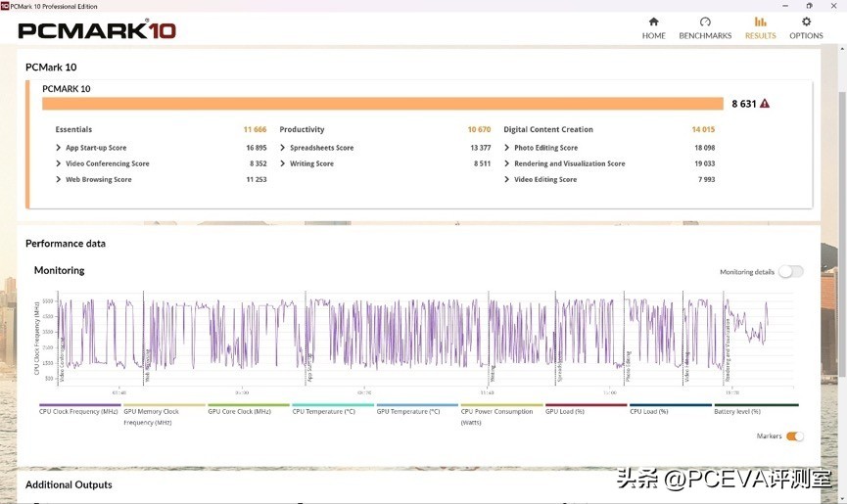
Task: Click the PCMark 10 logo
Action: pos(97,30)
